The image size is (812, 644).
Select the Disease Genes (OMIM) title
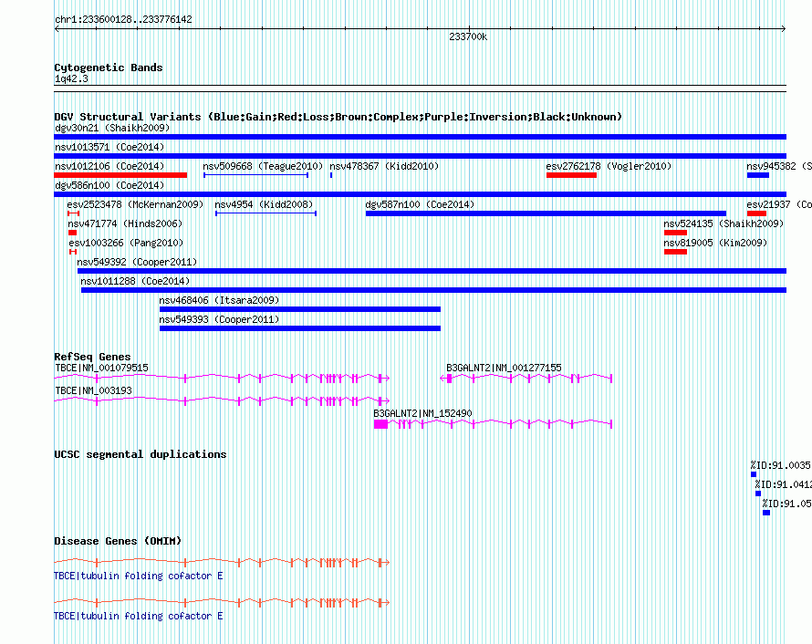[x=118, y=541]
